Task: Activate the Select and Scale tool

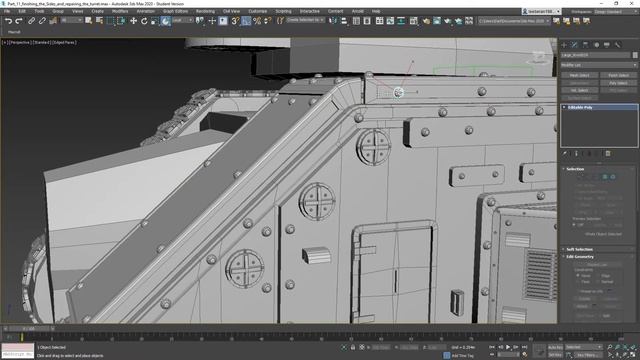Action: click(155, 21)
